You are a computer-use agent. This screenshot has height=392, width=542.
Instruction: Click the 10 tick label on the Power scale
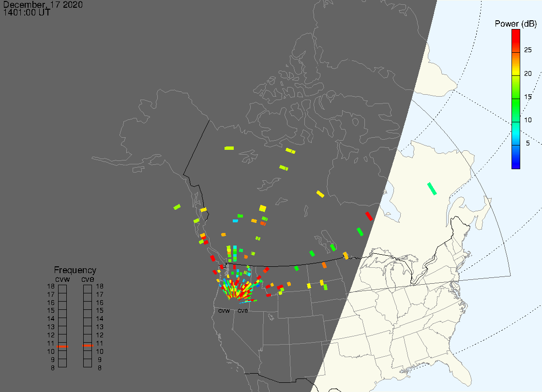(x=528, y=120)
